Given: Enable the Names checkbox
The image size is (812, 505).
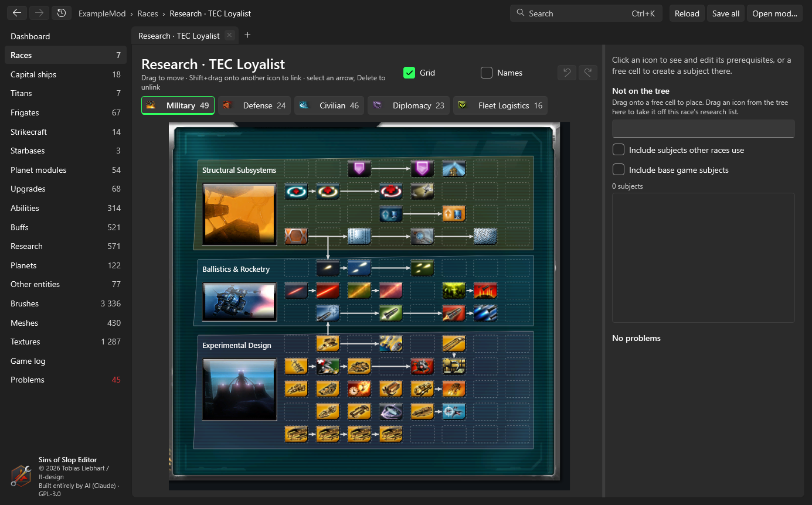Looking at the screenshot, I should pos(487,73).
